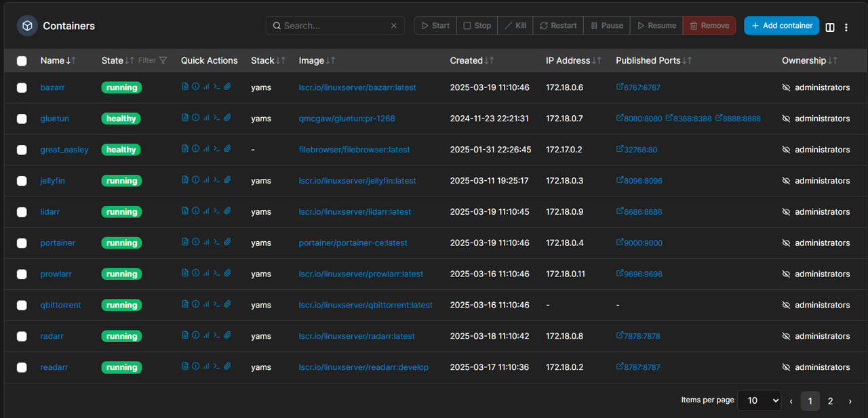The height and width of the screenshot is (418, 868).
Task: Open exec console for gluetun container
Action: (x=216, y=118)
